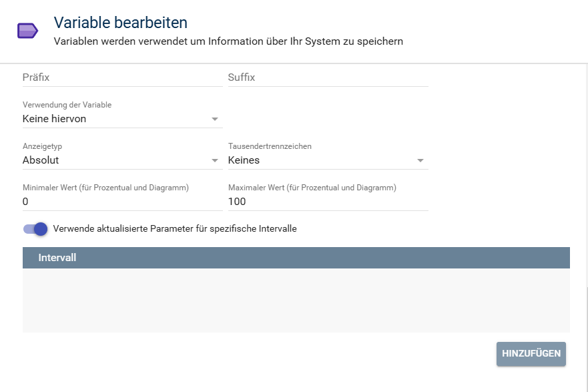This screenshot has width=588, height=392.
Task: Click 'Verwende aktualisierte Parameter' toggle label
Action: tap(174, 229)
